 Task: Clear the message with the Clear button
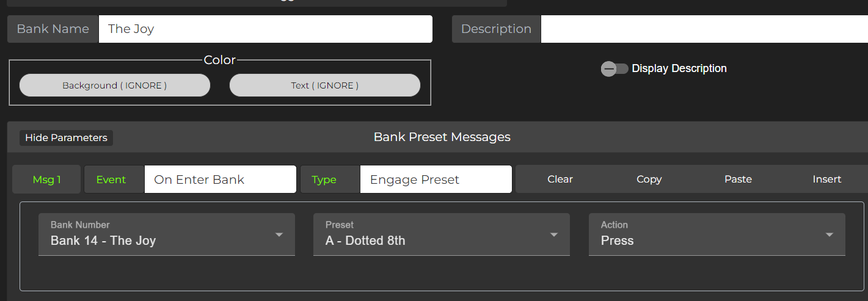560,180
